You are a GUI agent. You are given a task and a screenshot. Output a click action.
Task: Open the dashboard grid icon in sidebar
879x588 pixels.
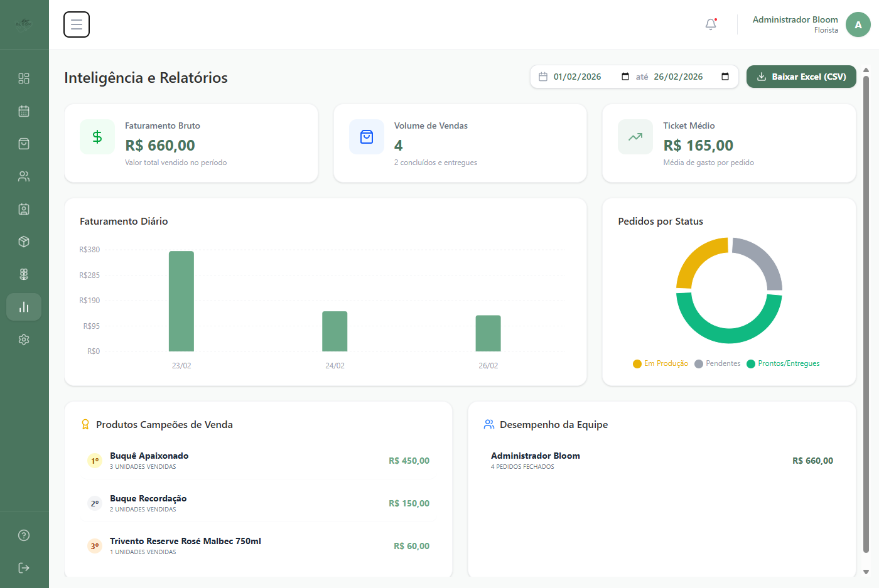(x=24, y=78)
